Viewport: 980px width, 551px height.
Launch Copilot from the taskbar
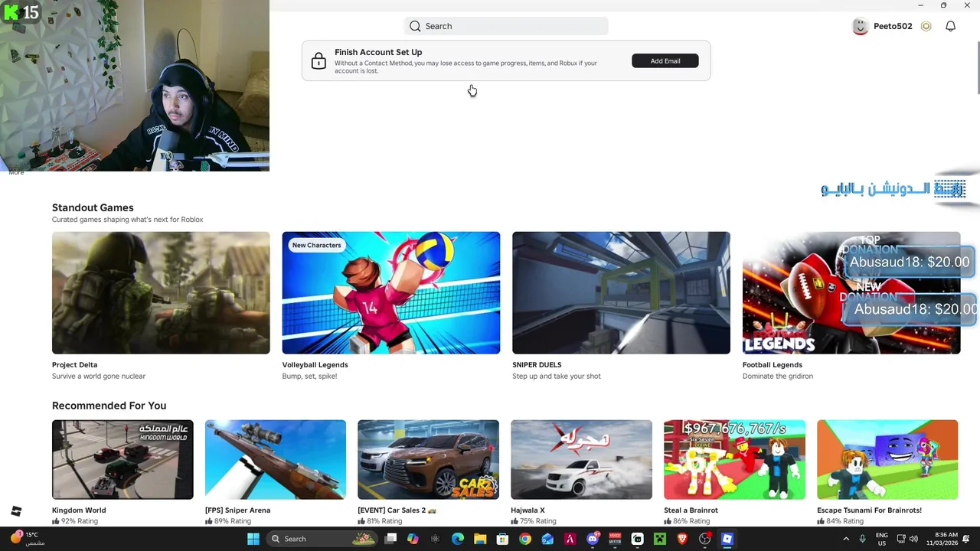click(413, 539)
